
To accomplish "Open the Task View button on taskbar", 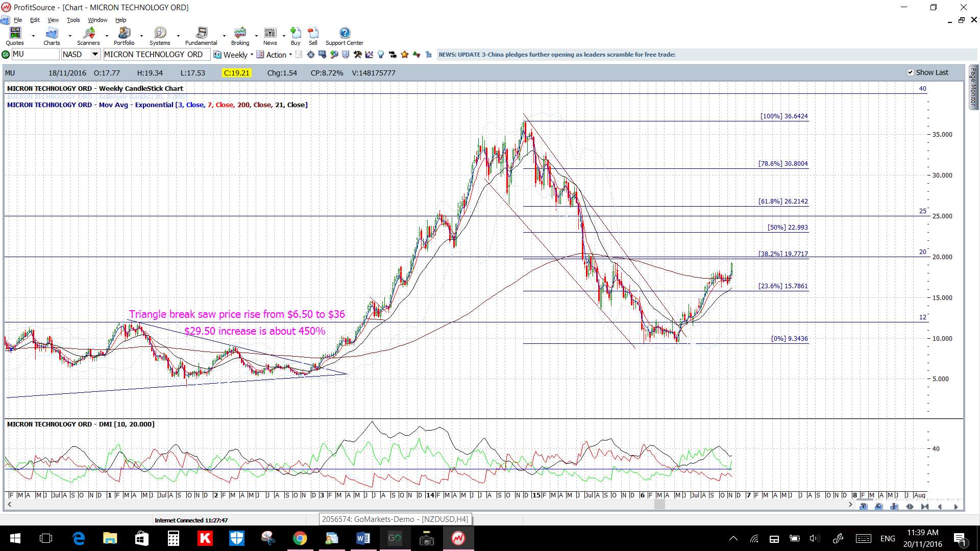I will pos(46,538).
